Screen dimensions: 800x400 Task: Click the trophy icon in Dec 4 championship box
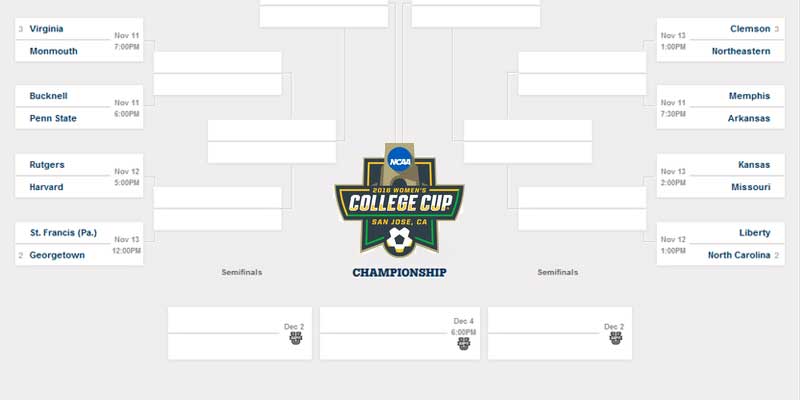click(463, 343)
